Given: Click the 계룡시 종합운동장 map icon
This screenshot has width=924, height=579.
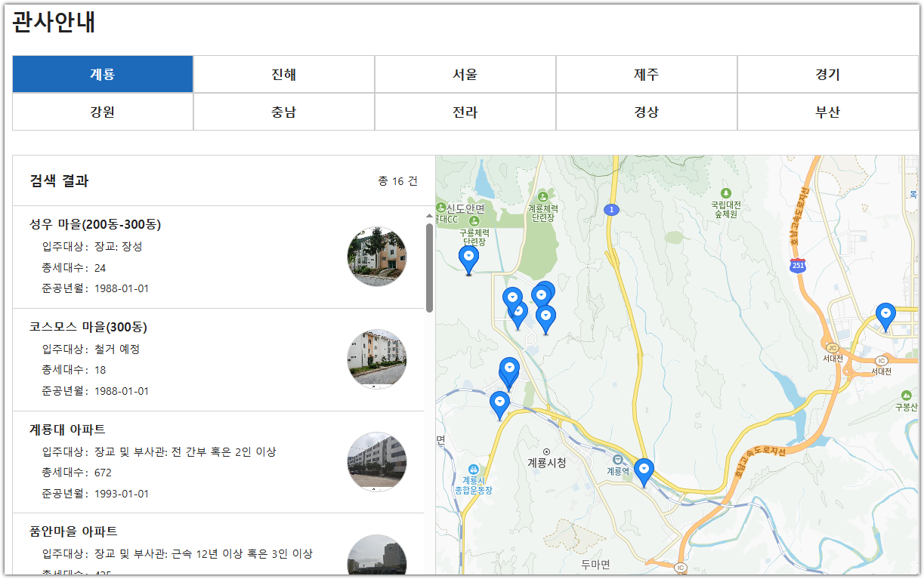Looking at the screenshot, I should point(474,469).
